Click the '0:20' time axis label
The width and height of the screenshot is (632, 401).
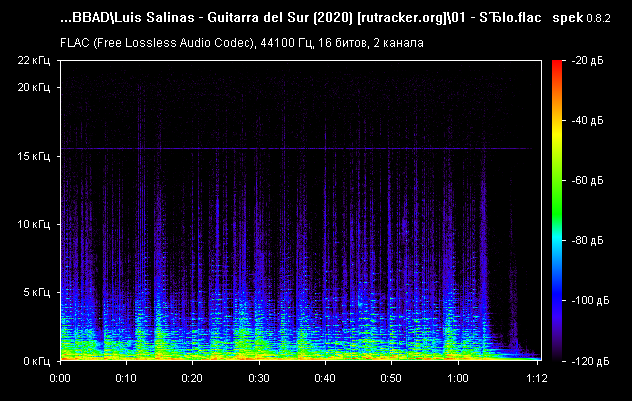(x=192, y=378)
